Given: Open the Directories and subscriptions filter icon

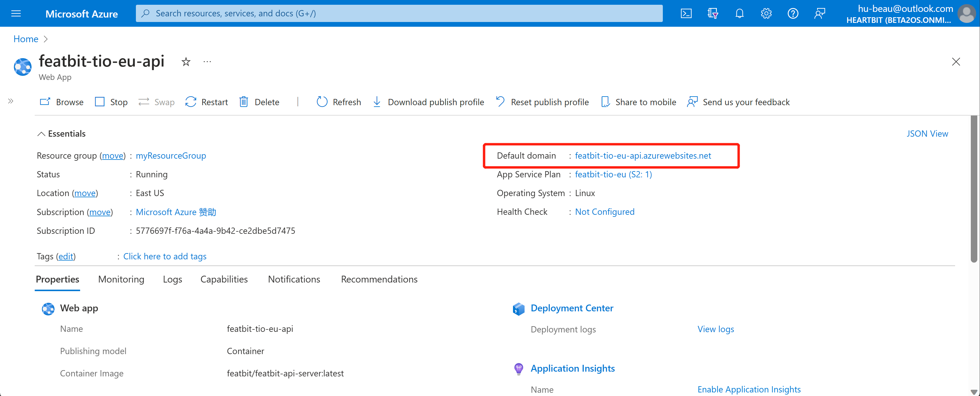Looking at the screenshot, I should click(713, 14).
